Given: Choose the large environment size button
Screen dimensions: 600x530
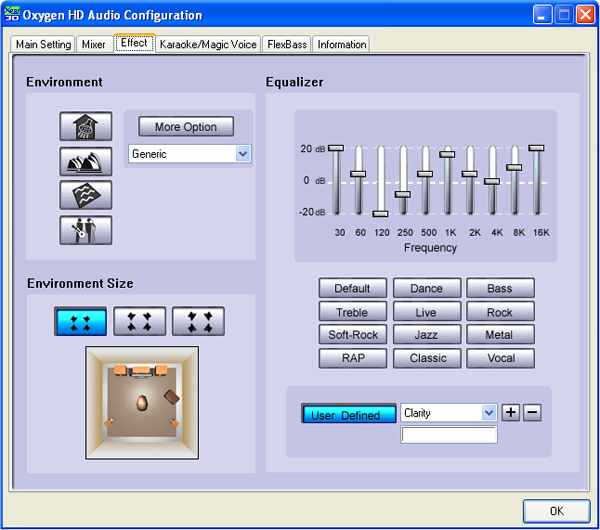Looking at the screenshot, I should [x=198, y=321].
